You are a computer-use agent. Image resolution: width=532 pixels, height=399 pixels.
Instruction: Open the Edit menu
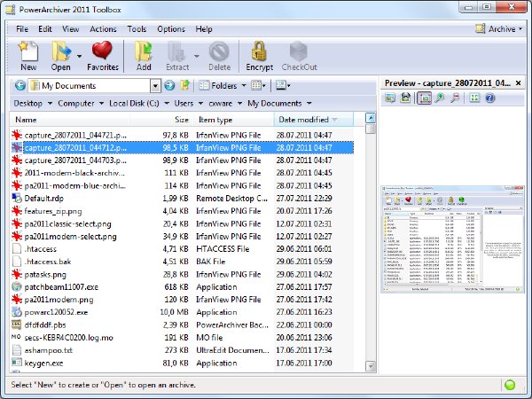point(45,29)
